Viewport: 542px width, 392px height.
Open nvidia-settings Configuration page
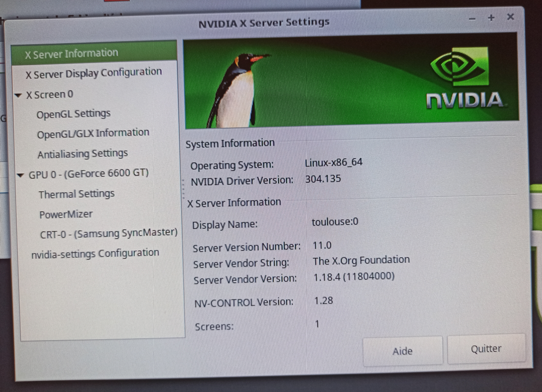pyautogui.click(x=96, y=253)
